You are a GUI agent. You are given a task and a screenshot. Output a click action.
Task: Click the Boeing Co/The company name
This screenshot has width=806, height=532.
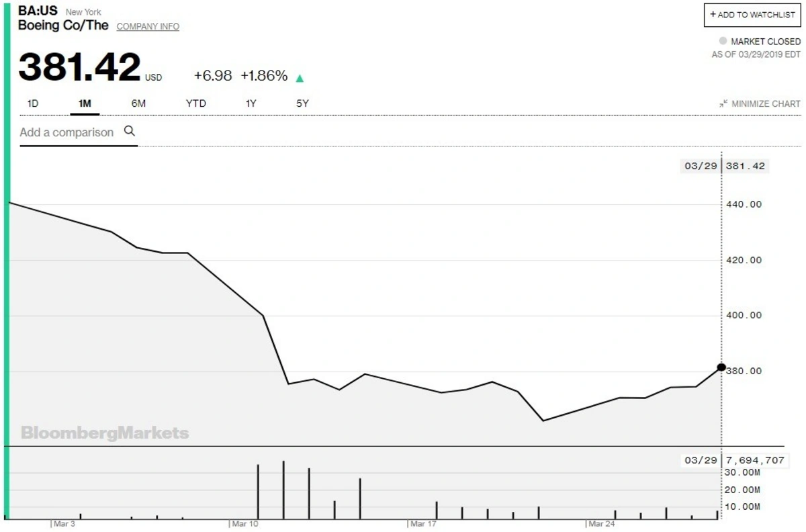(x=63, y=26)
